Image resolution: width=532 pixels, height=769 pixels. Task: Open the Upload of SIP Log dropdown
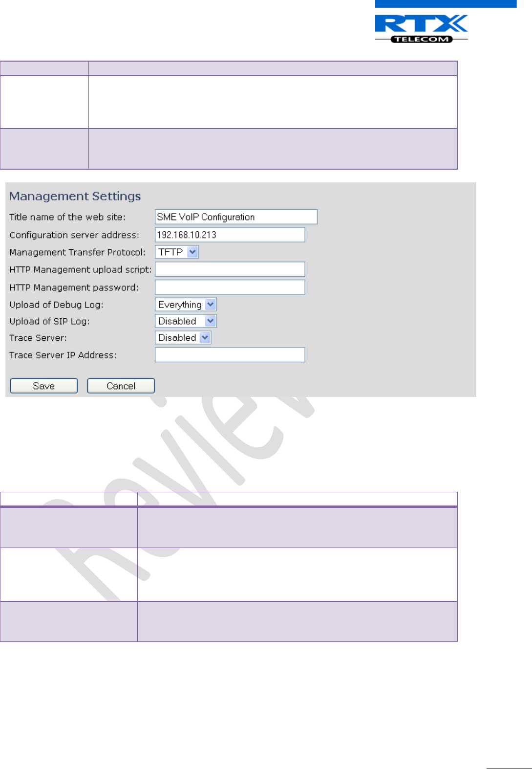click(x=186, y=321)
